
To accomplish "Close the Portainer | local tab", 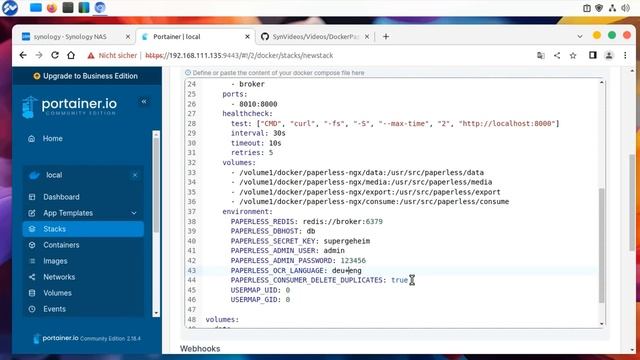I will click(247, 37).
